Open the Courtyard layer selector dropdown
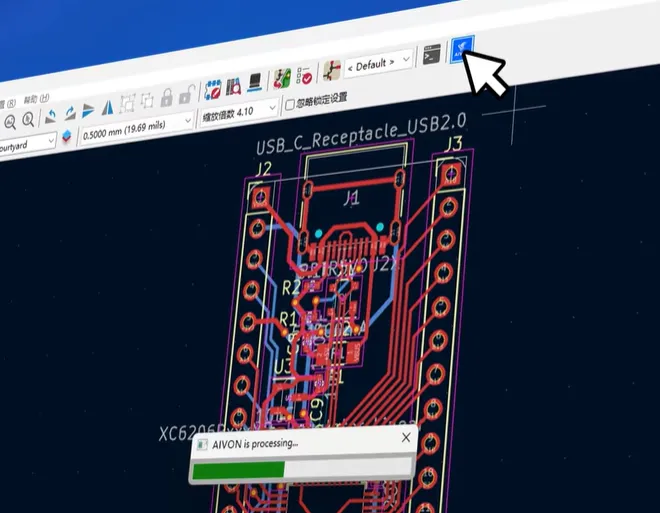Viewport: 660px width, 513px height. (26, 146)
